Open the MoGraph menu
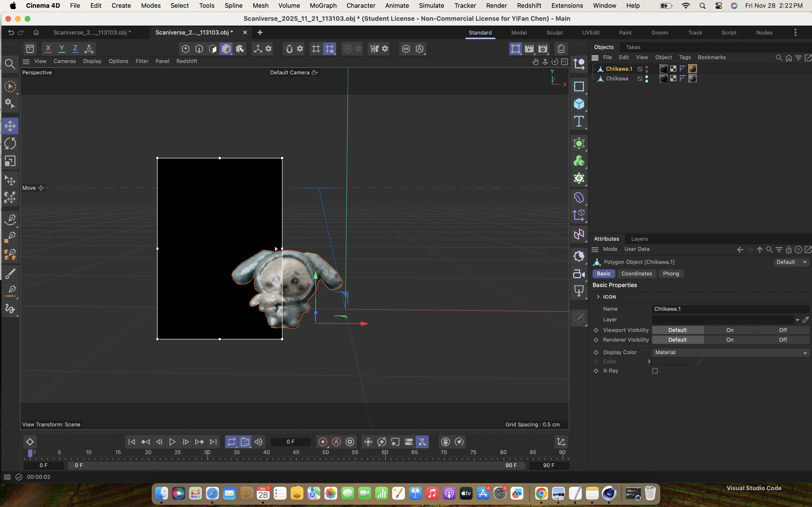812x507 pixels. click(323, 6)
